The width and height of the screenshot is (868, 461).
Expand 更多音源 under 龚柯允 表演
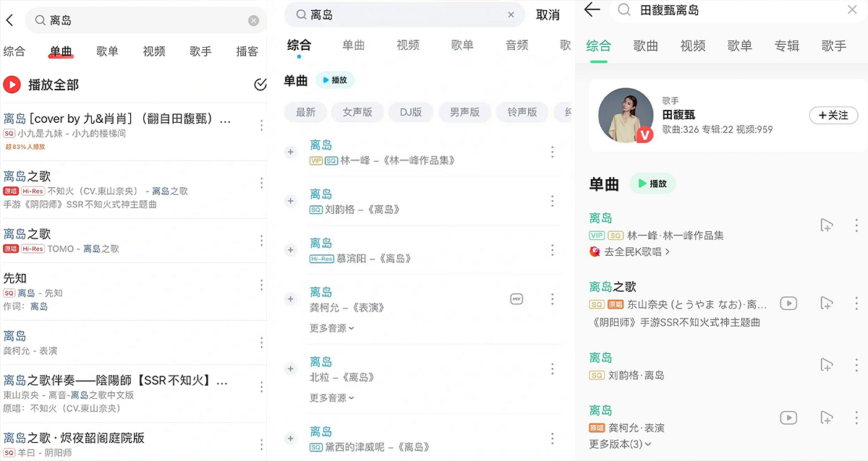pyautogui.click(x=332, y=328)
